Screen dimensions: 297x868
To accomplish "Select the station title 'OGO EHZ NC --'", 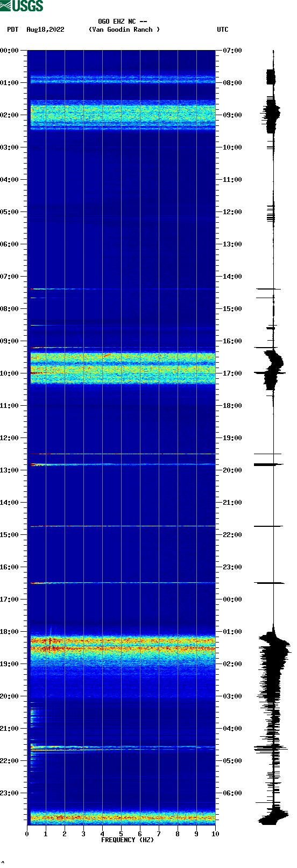I will click(x=123, y=22).
